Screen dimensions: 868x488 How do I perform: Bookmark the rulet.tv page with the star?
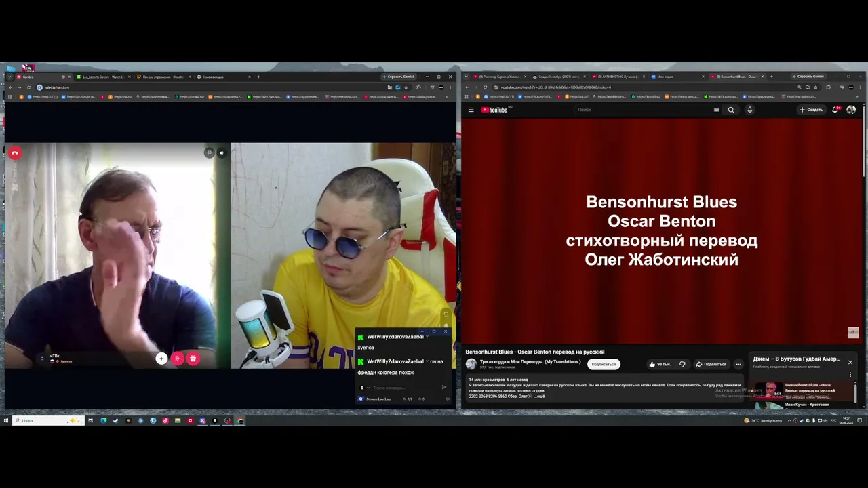click(x=406, y=87)
